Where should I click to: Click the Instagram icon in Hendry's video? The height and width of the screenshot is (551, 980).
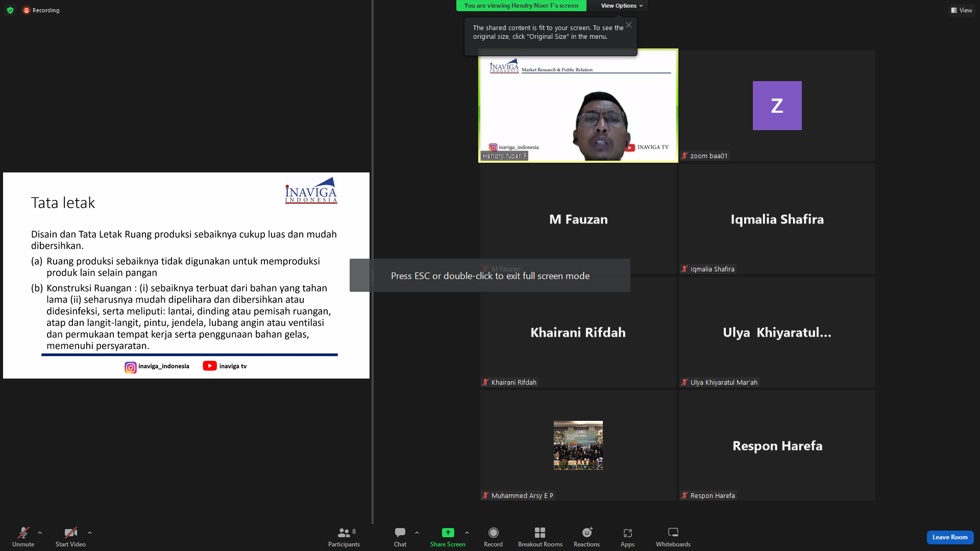pyautogui.click(x=493, y=147)
